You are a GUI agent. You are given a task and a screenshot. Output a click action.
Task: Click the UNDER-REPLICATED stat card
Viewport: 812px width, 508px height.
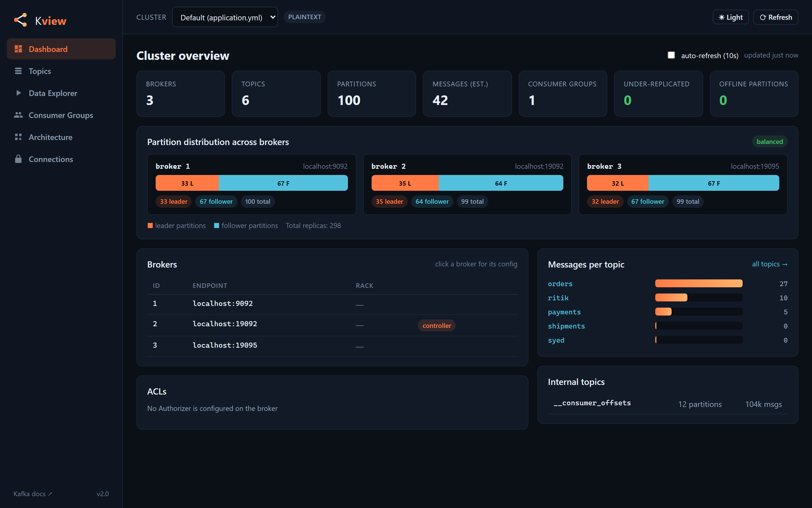[658, 93]
